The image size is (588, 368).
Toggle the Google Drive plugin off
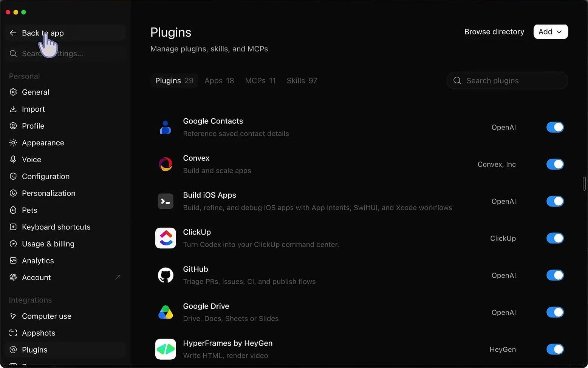[x=555, y=312]
